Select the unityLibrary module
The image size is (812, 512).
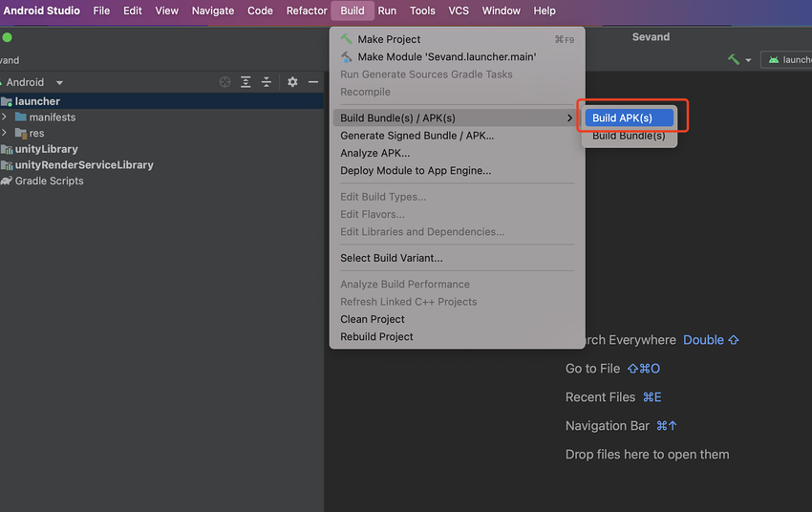pyautogui.click(x=46, y=149)
